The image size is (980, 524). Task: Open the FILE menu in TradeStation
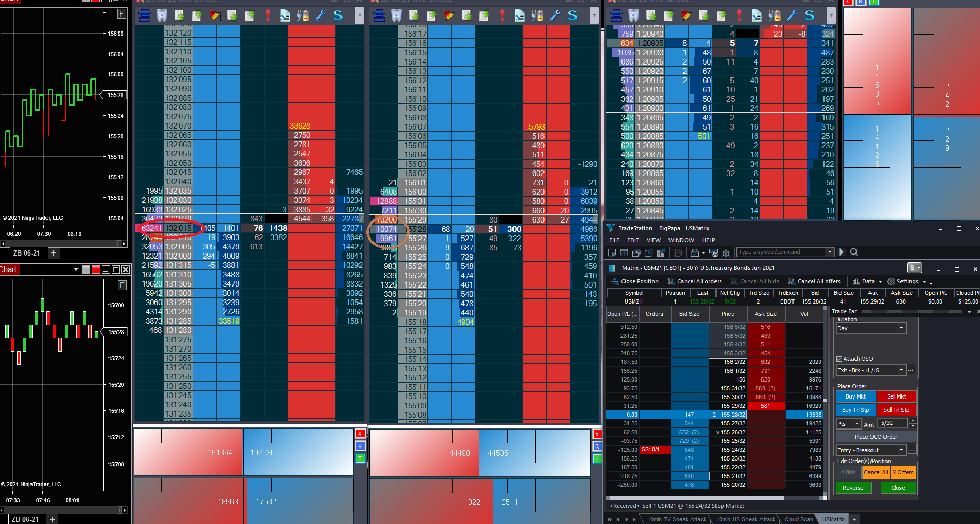(x=614, y=240)
